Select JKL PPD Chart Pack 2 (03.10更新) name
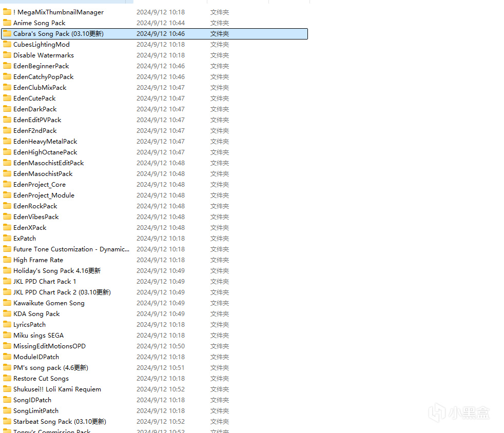 point(62,292)
